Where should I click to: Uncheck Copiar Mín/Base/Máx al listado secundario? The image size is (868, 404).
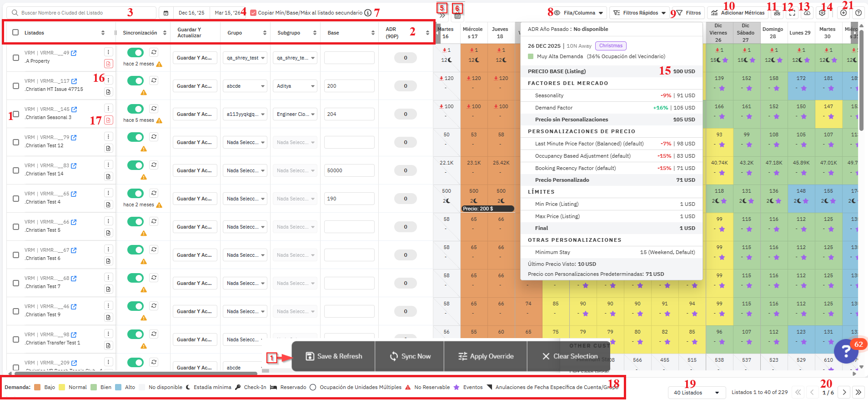point(253,13)
